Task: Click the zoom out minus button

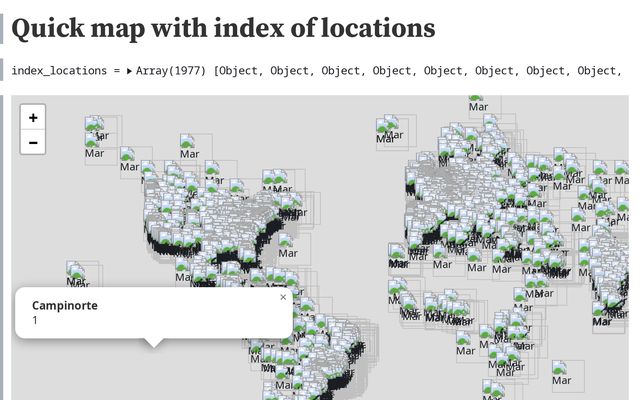Action: (x=33, y=143)
